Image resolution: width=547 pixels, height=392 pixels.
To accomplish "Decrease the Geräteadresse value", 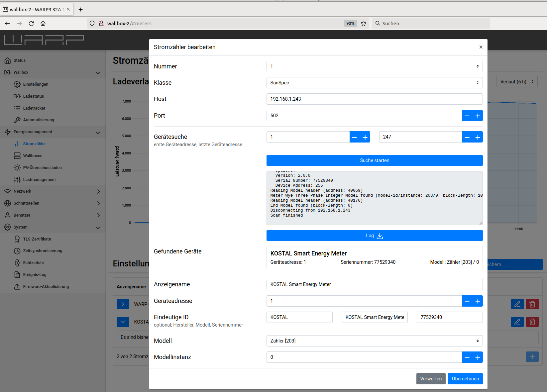I will coord(467,301).
